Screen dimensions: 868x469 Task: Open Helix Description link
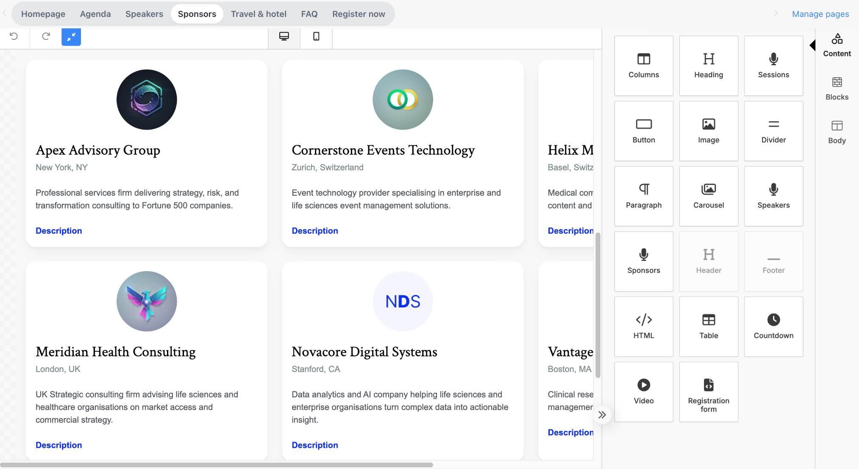point(570,231)
